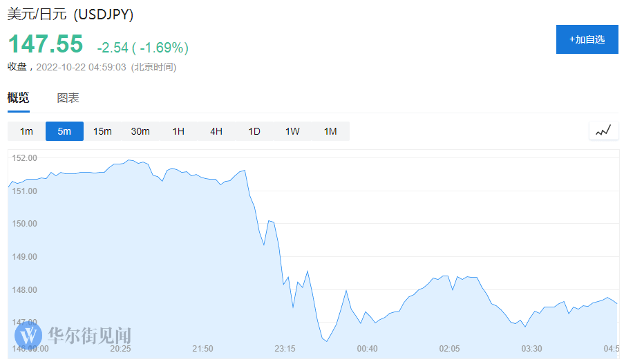
Task: Open the 图表 chart tab
Action: pos(68,98)
